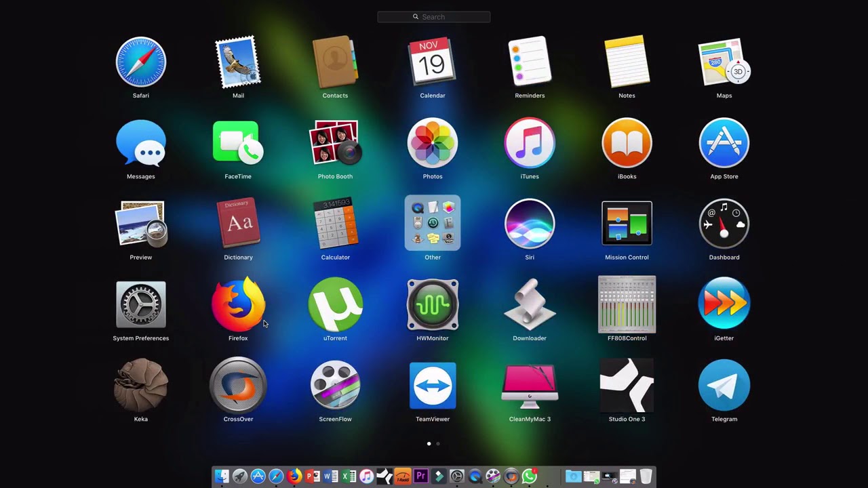Open PowerPoint in the Dock
Viewport: 868px width, 488px height.
point(313,476)
